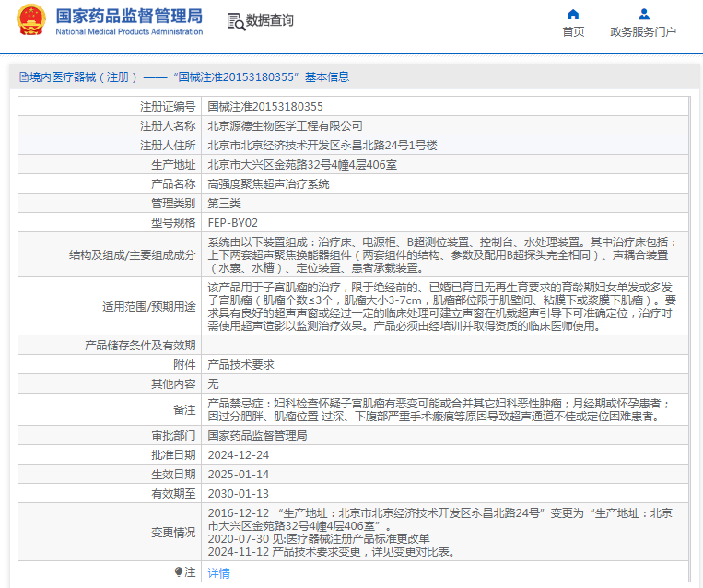The height and width of the screenshot is (588, 703).
Task: Select product name 高强度聚焦超声治疗系统
Action: [268, 184]
